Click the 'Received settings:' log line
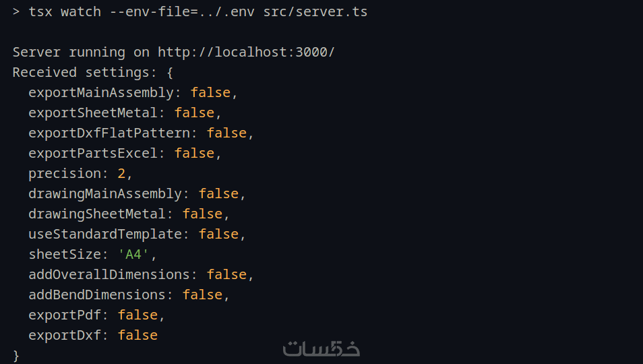Image resolution: width=643 pixels, height=364 pixels. click(x=84, y=72)
